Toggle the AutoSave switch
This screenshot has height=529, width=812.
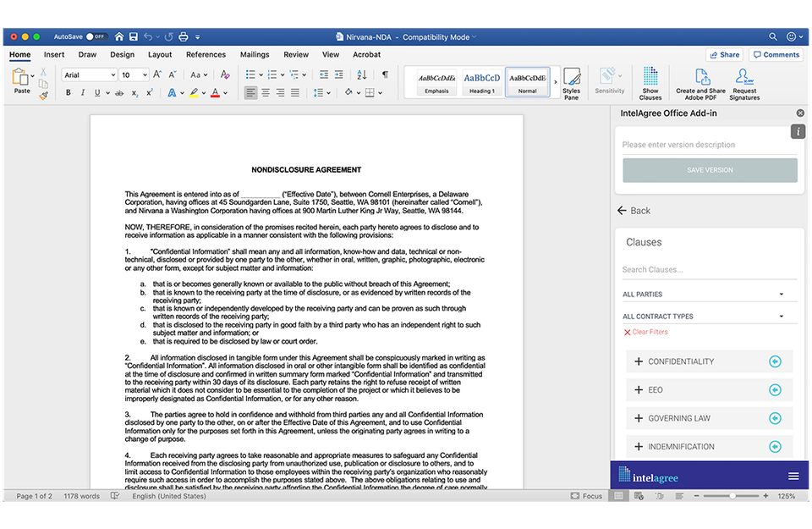[x=96, y=37]
